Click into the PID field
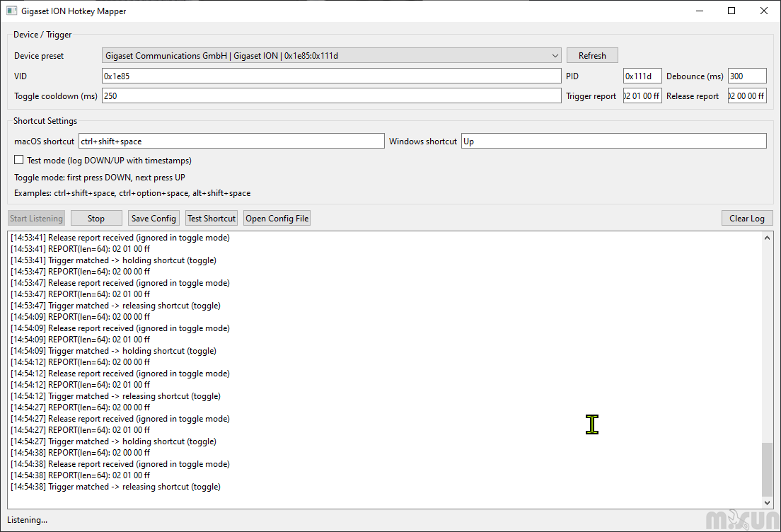Screen dimensions: 781x532 pos(642,76)
